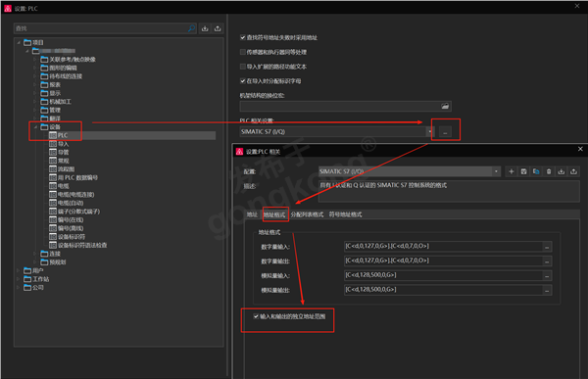Collapse the 设备 folder
588x379 pixels.
coord(35,127)
